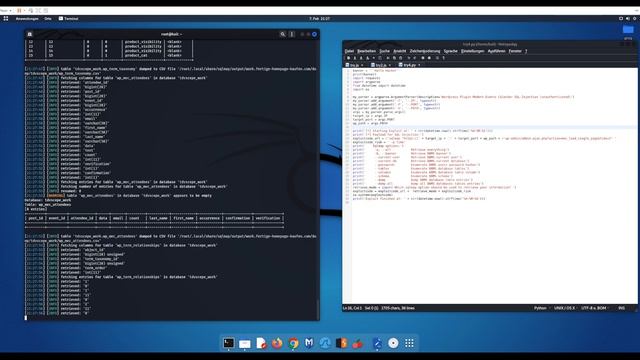Open the ? help menu in Notepadqq

tap(526, 51)
